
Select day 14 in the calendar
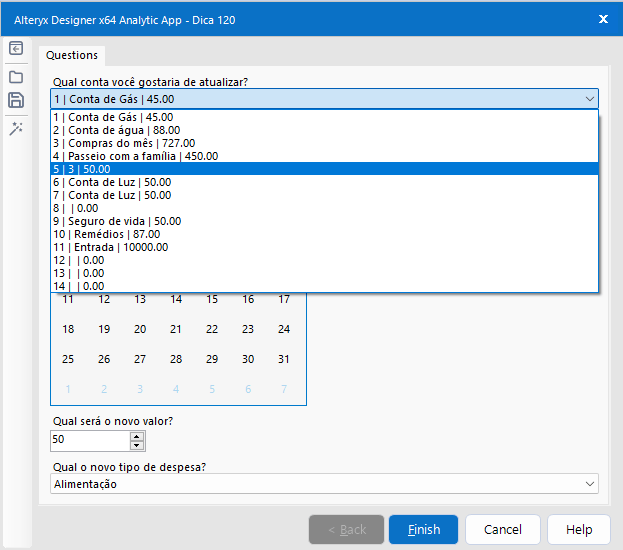click(176, 299)
